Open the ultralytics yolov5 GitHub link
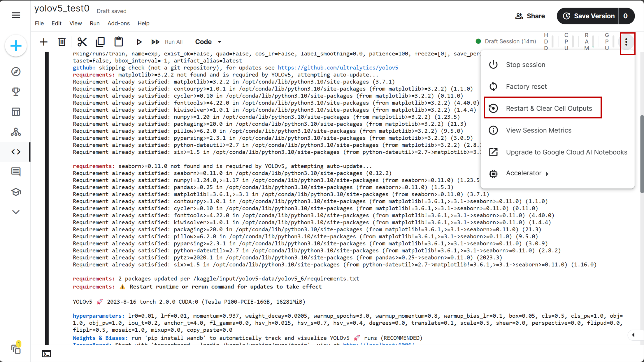The height and width of the screenshot is (362, 644). [338, 67]
